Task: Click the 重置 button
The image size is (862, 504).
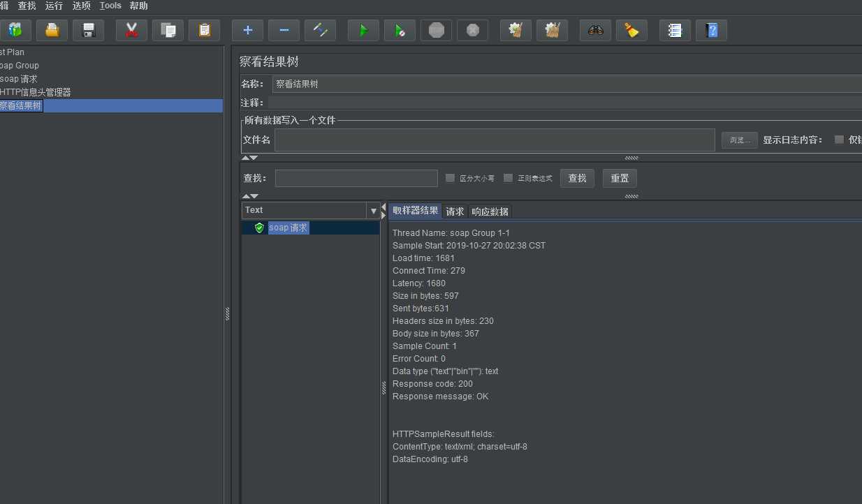Action: [x=620, y=178]
